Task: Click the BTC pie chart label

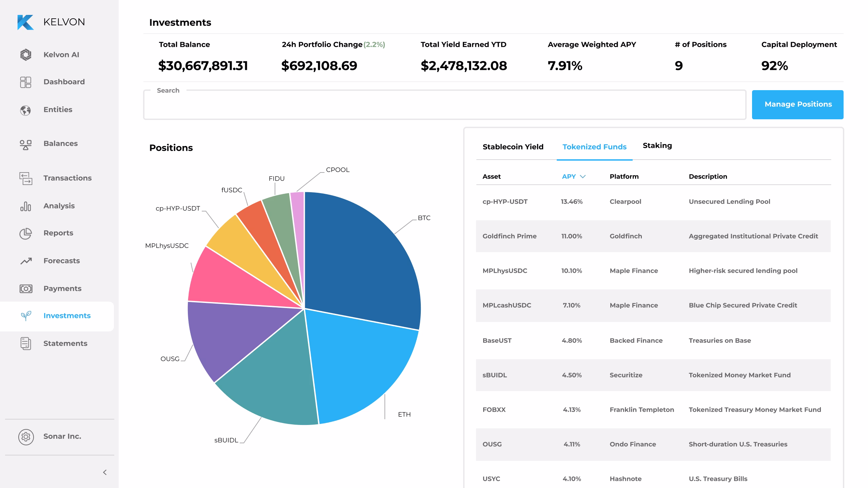Action: coord(424,218)
